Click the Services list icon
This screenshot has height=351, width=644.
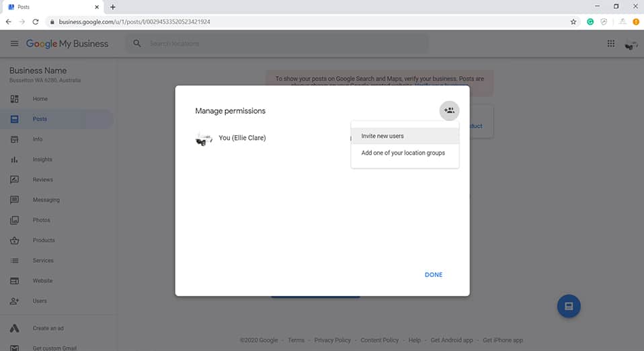14,261
